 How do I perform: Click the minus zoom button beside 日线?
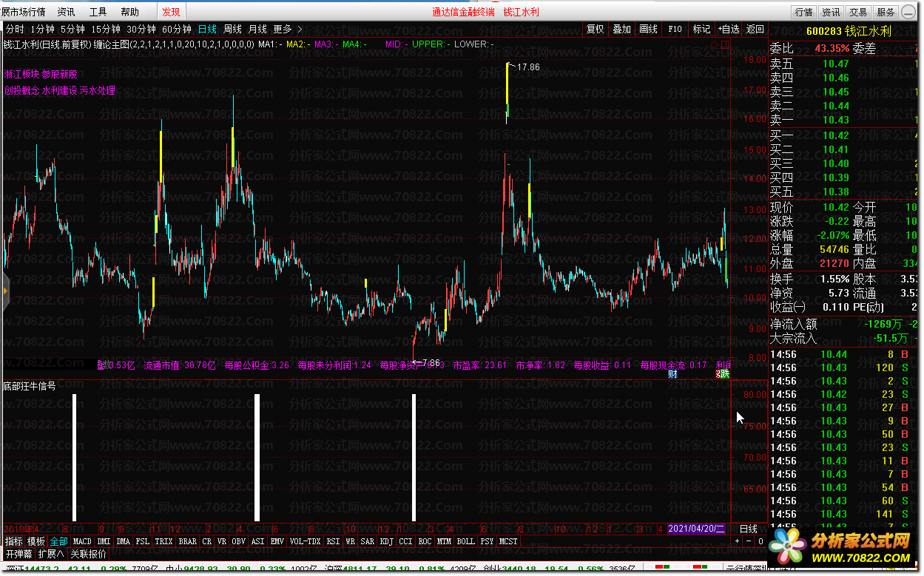(749, 541)
